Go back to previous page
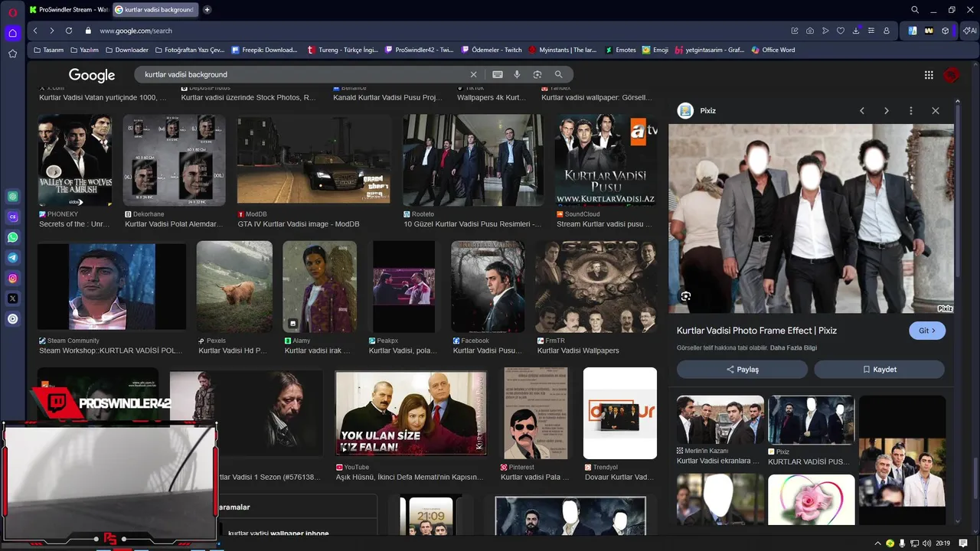 (35, 31)
